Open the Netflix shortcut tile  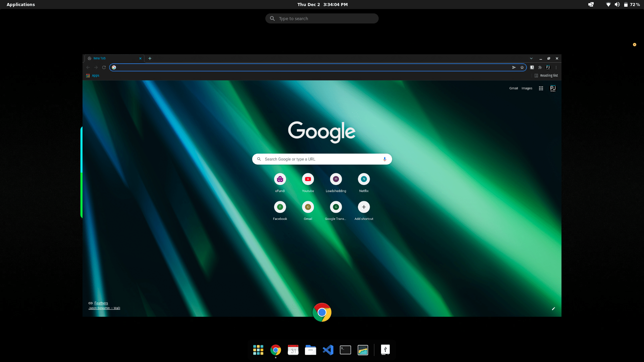tap(364, 179)
